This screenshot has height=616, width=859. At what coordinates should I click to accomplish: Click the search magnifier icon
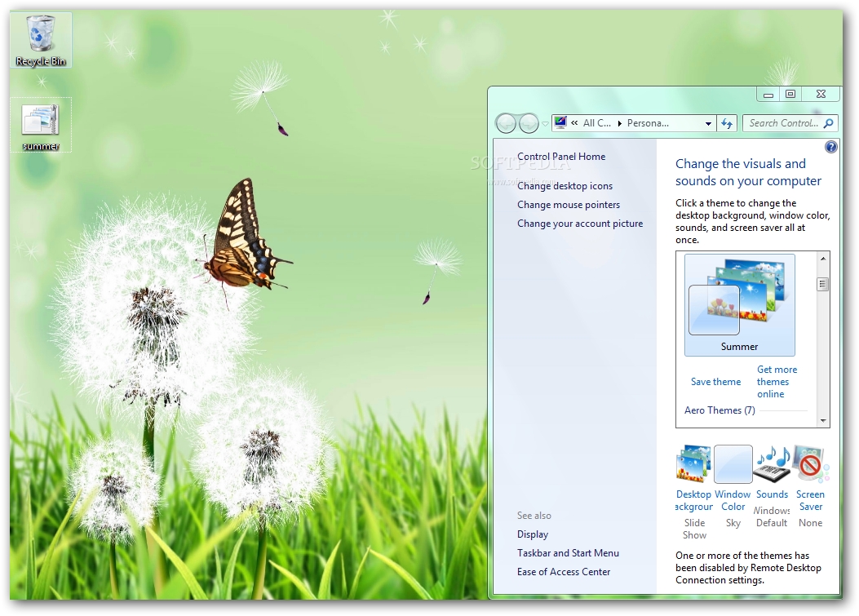tap(828, 123)
